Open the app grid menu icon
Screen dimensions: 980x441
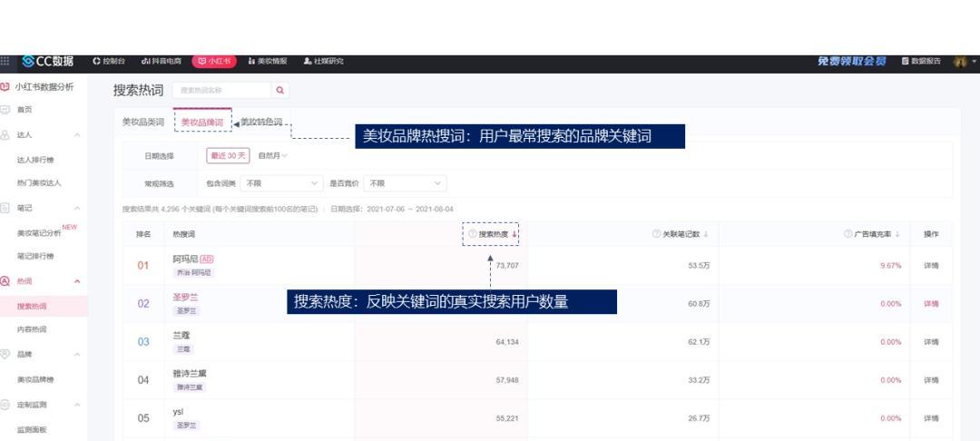click(5, 61)
